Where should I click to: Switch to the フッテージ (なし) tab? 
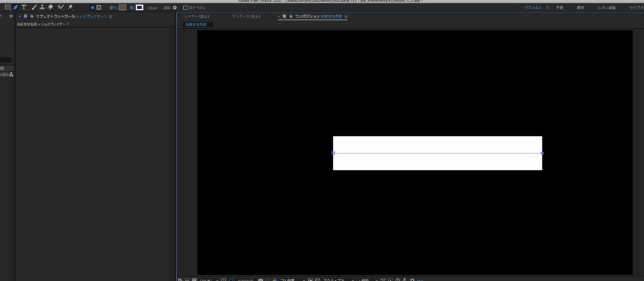pos(246,16)
